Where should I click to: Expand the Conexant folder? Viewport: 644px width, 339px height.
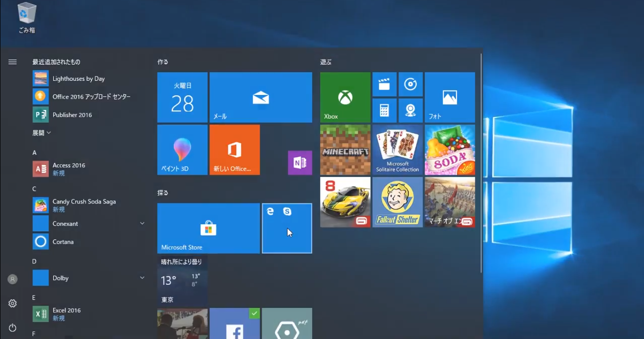(x=89, y=223)
